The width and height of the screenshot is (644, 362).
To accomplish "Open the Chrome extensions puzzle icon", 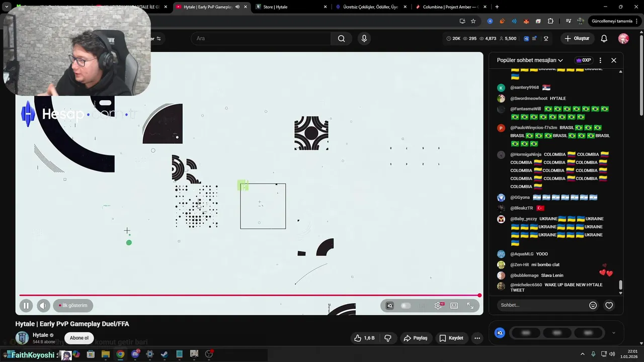I will [x=550, y=21].
